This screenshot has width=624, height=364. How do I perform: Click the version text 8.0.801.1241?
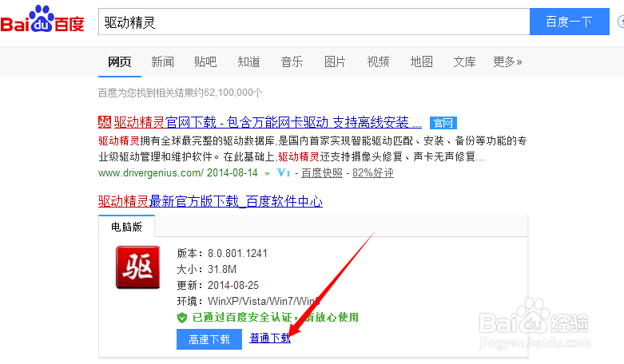(x=237, y=253)
